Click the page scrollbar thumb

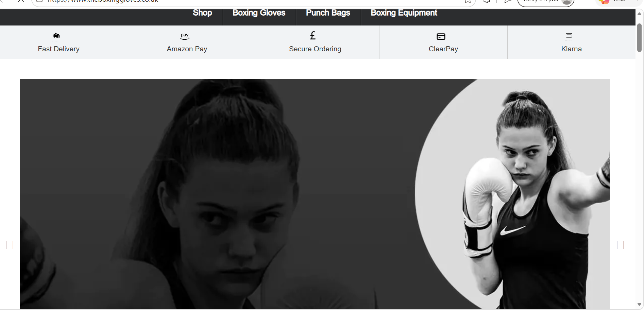pos(639,37)
